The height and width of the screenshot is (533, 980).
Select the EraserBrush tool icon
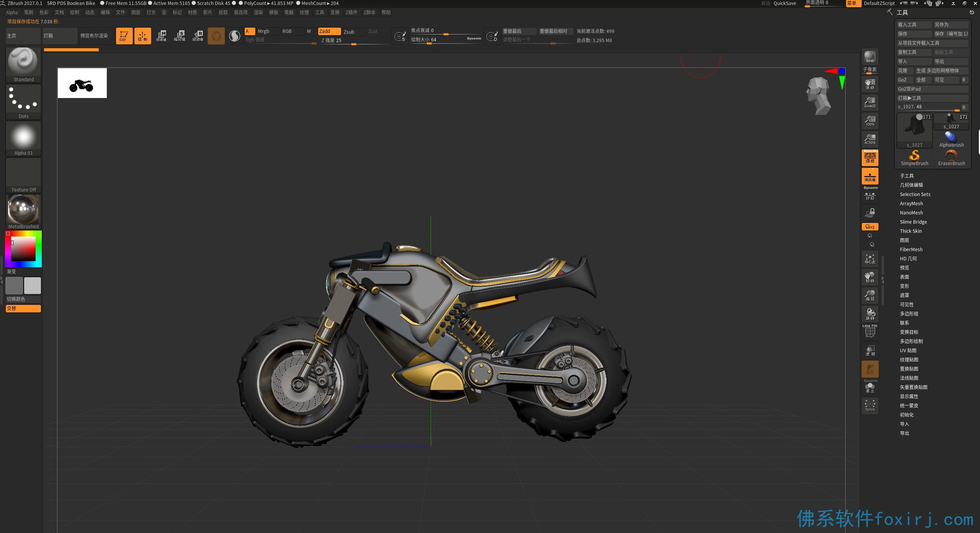pos(951,158)
